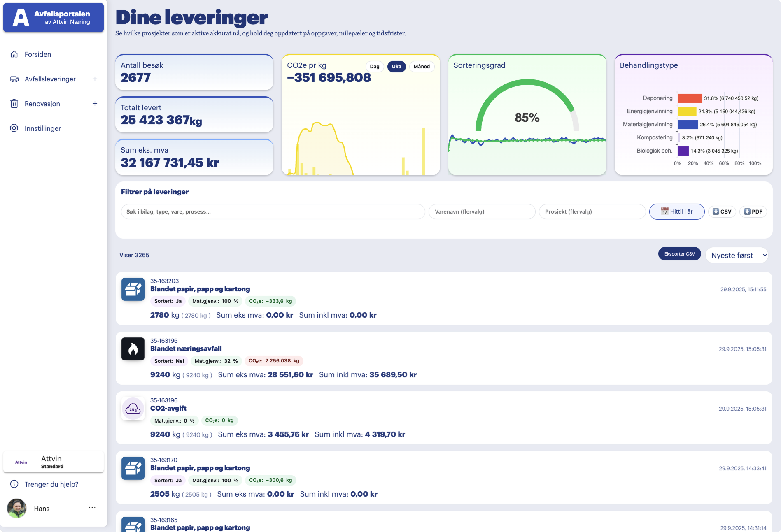Open the three-dot menu next to Hans
Image resolution: width=781 pixels, height=532 pixels.
[92, 507]
